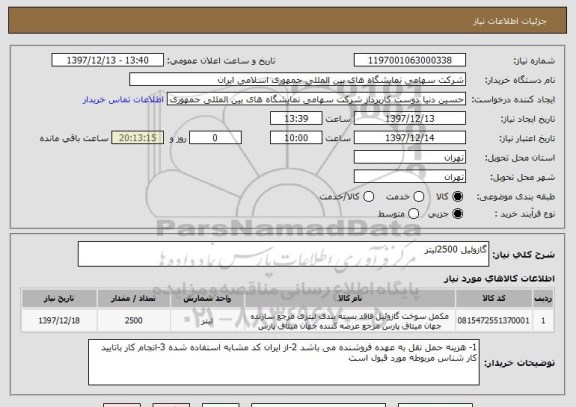Click the delivery province field
576x407 pixels.
tap(410, 157)
